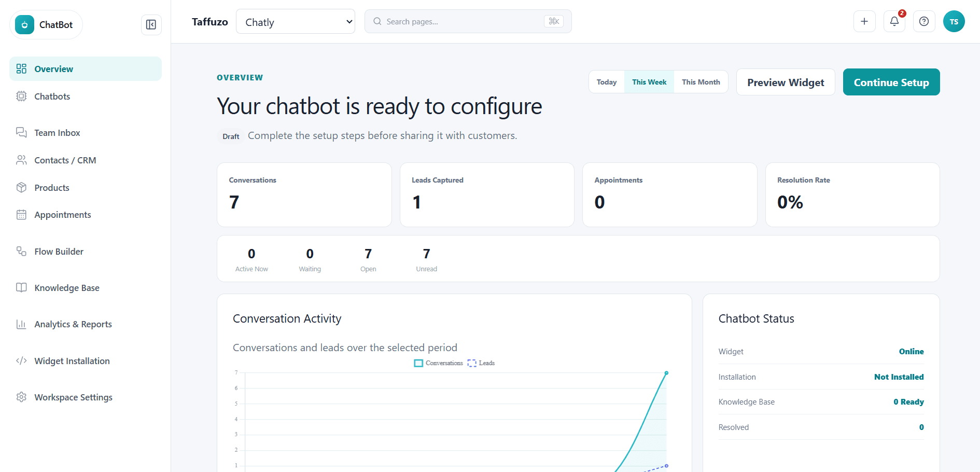This screenshot has height=472, width=980.
Task: Click the Analytics & Reports chart icon
Action: tap(21, 324)
